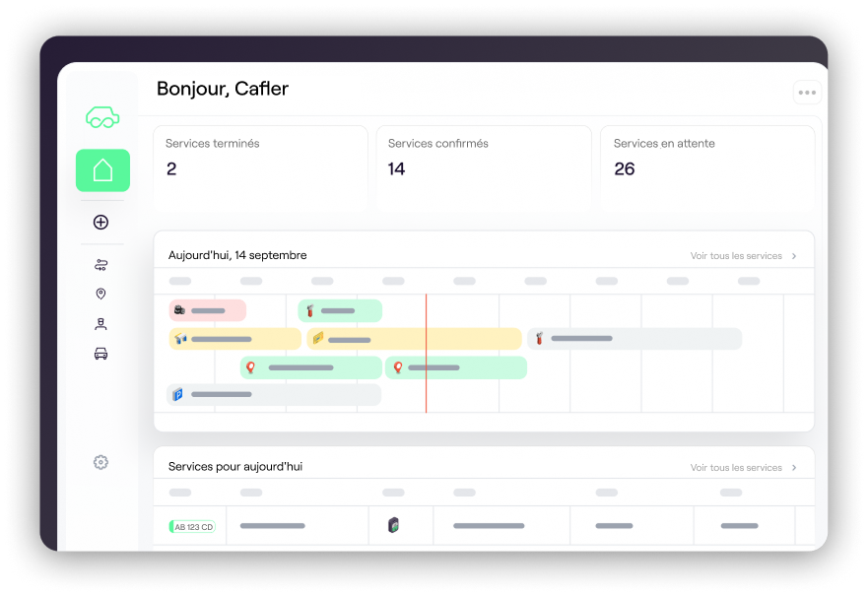The image size is (868, 595).
Task: Click the Cafler car logo
Action: pyautogui.click(x=102, y=117)
